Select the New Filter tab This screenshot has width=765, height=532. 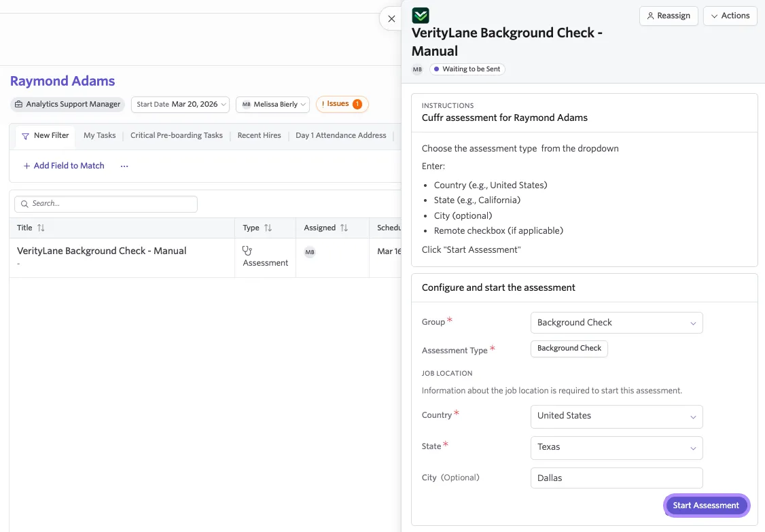[46, 136]
